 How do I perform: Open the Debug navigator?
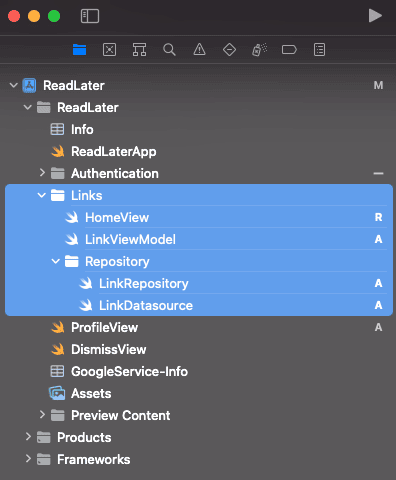click(259, 50)
